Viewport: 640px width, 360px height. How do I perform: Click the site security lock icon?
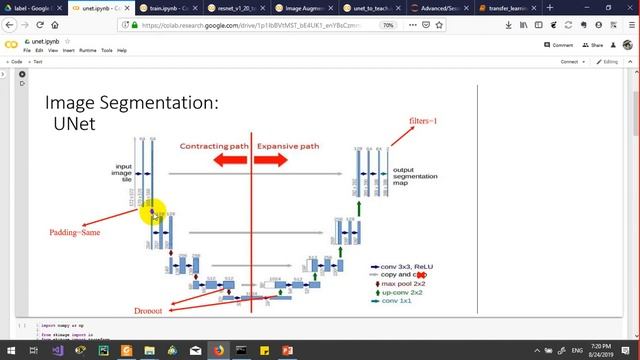tap(135, 25)
